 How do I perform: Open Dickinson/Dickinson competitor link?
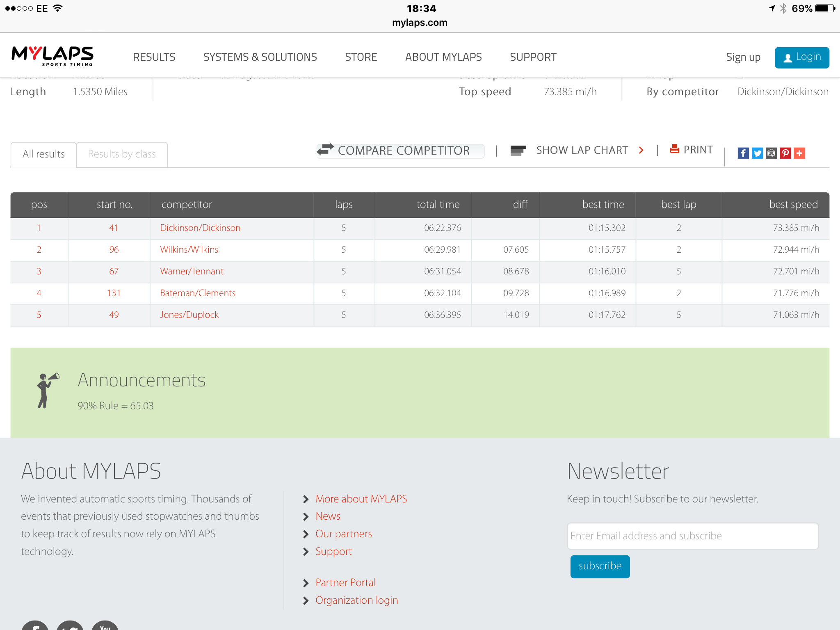tap(200, 228)
